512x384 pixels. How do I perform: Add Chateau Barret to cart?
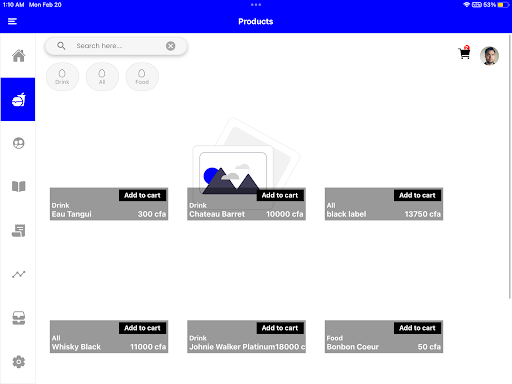coord(280,195)
